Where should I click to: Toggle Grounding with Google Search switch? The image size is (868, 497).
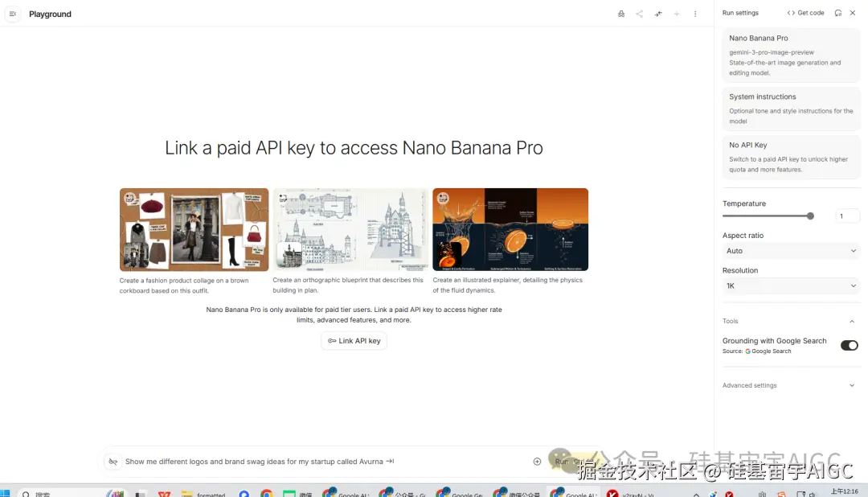(850, 345)
